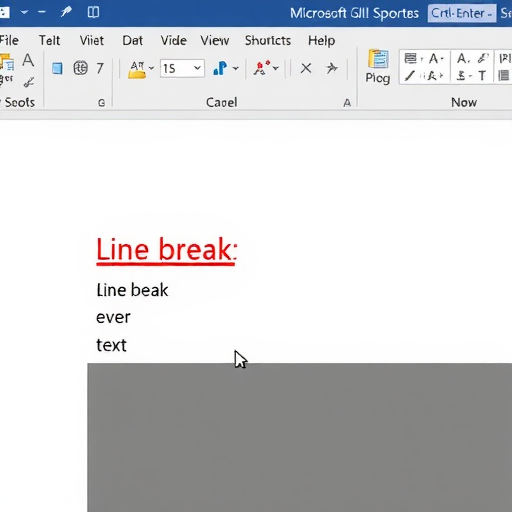Expand the quick access toolbar dropdown arrow
This screenshot has width=512, height=512.
click(24, 12)
